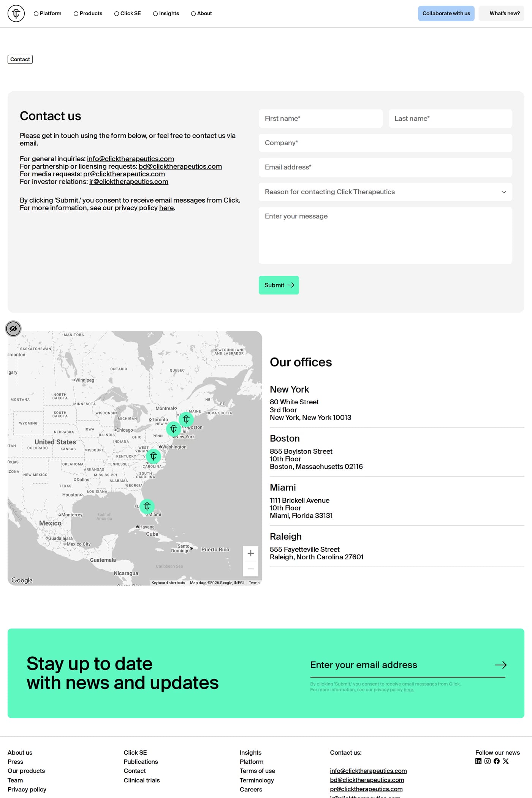Zoom out on the map with minus button
This screenshot has width=532, height=798.
(x=251, y=569)
